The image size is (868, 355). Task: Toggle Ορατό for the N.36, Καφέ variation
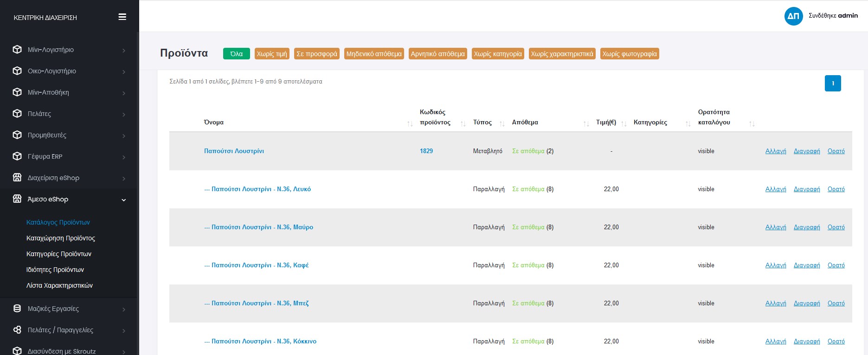coord(836,265)
